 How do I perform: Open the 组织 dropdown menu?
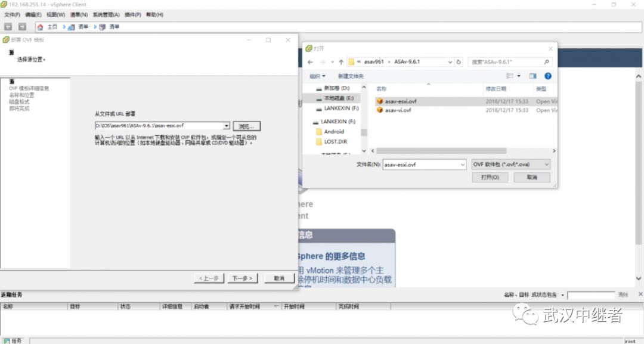point(317,76)
